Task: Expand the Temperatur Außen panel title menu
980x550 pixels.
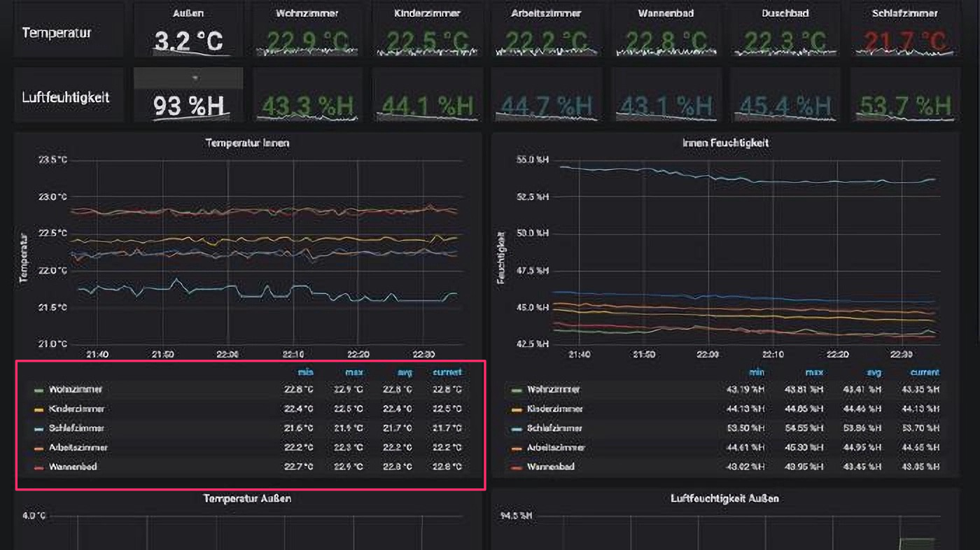Action: click(x=247, y=498)
